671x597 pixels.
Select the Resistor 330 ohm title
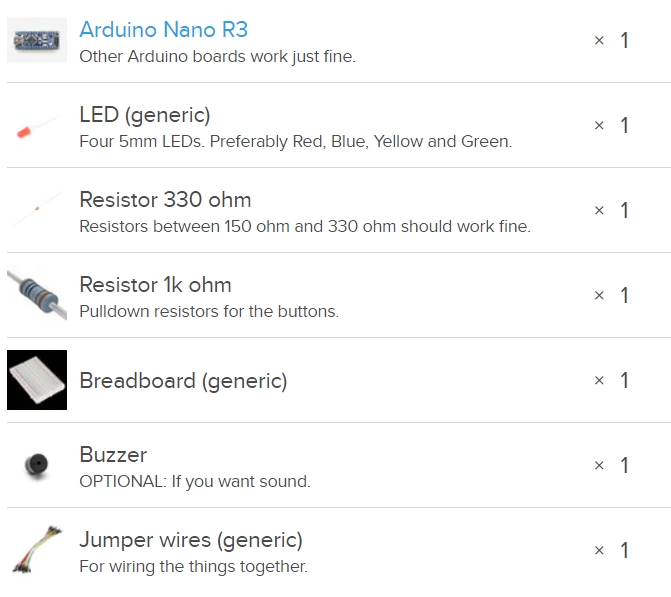click(x=165, y=199)
